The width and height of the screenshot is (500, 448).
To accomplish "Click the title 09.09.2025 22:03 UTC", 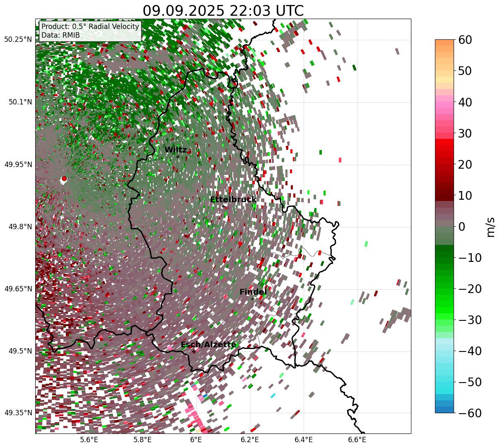I will 223,10.
